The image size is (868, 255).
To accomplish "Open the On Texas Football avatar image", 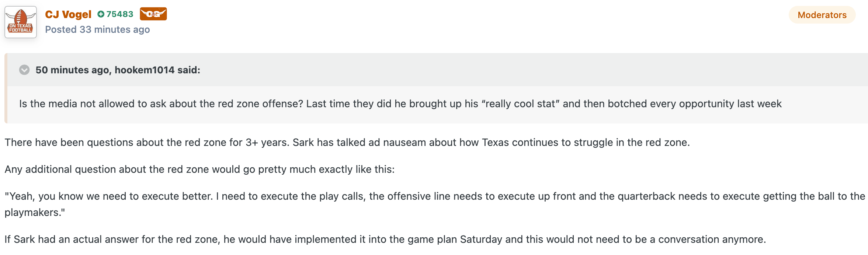I will pyautogui.click(x=21, y=22).
